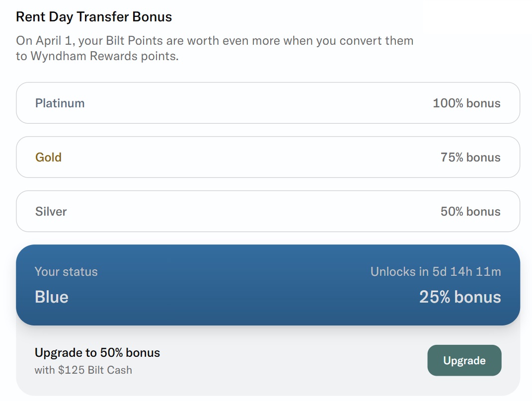
Task: Click the Rent Day Transfer Bonus heading
Action: point(94,16)
